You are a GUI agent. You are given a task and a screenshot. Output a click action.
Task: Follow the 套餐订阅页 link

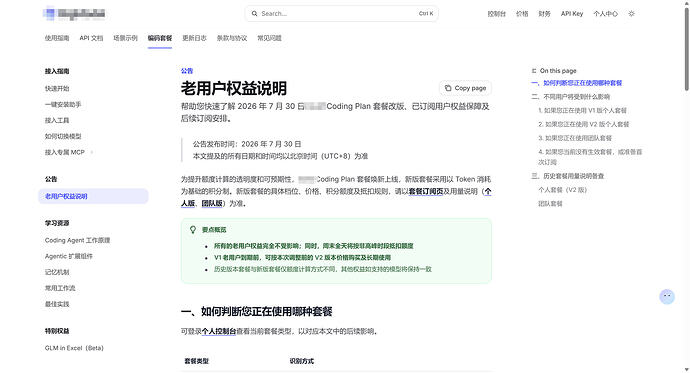(x=426, y=191)
